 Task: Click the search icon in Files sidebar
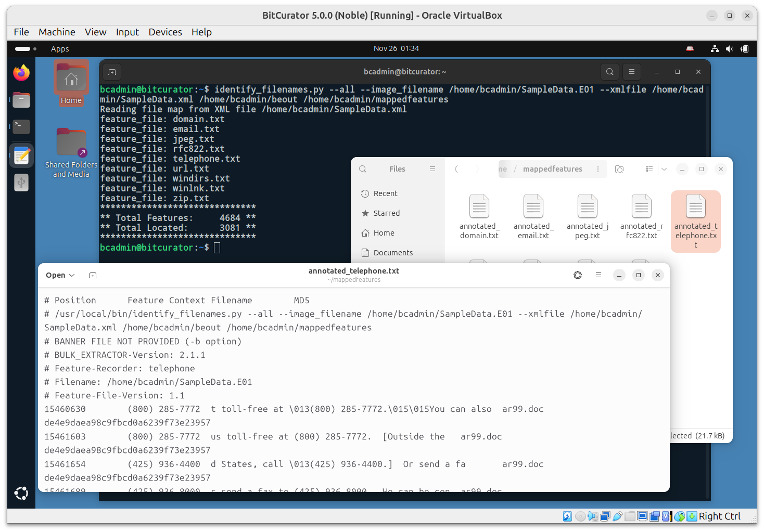(x=363, y=169)
